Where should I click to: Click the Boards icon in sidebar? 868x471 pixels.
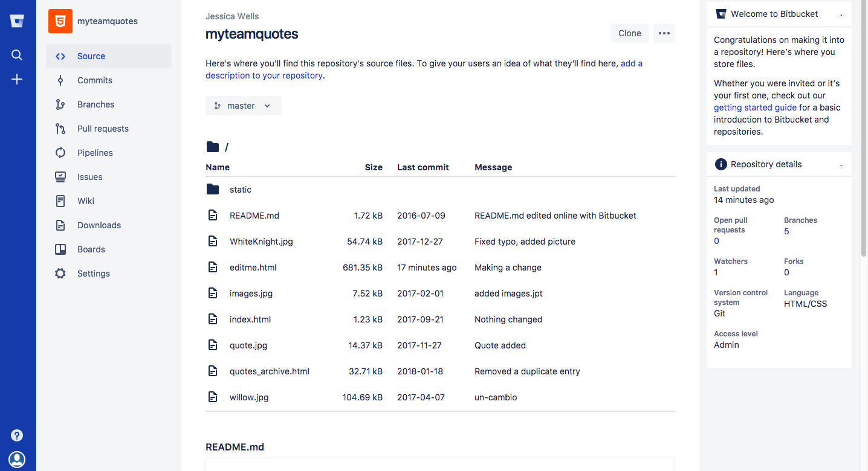click(x=60, y=249)
